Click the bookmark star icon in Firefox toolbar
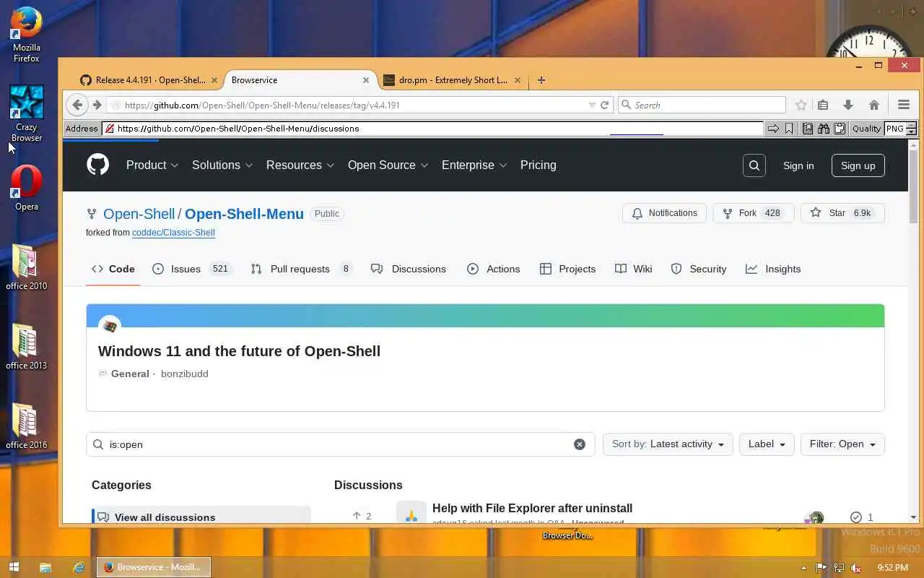This screenshot has width=924, height=578. tap(801, 105)
